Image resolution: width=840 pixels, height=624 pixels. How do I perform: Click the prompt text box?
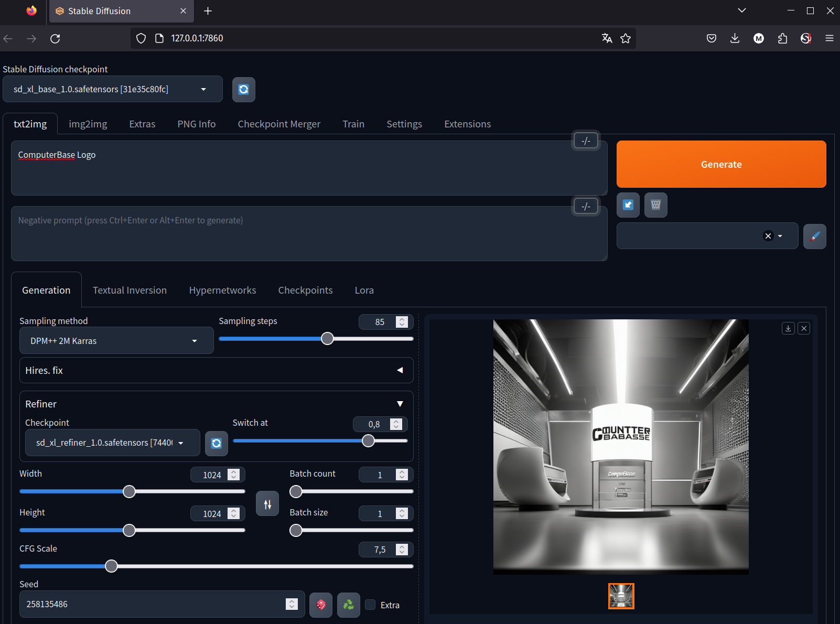309,168
